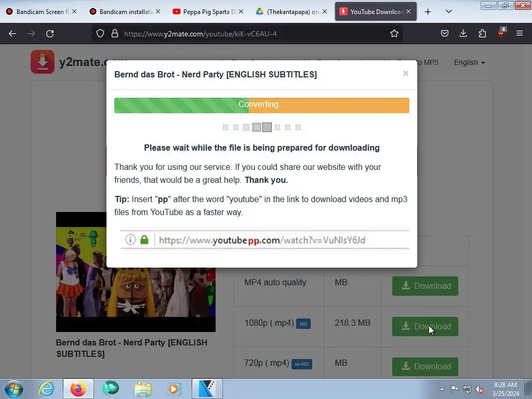Launch Internet Explorer from the taskbar
Image resolution: width=532 pixels, height=399 pixels.
point(46,389)
